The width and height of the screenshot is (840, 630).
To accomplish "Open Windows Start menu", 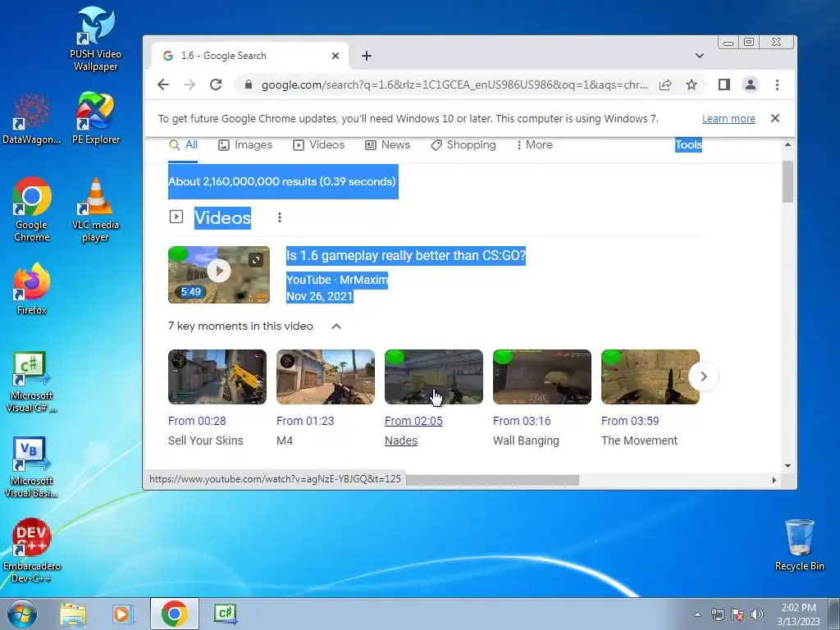I will click(x=22, y=614).
